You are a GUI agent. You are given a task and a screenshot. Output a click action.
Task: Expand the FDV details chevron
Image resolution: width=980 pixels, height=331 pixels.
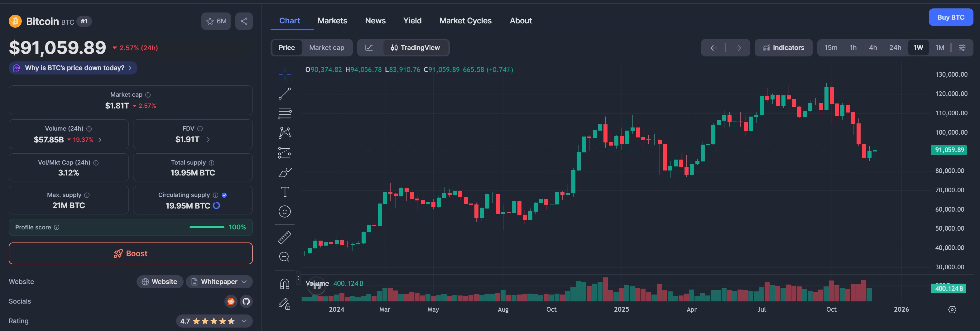point(208,140)
